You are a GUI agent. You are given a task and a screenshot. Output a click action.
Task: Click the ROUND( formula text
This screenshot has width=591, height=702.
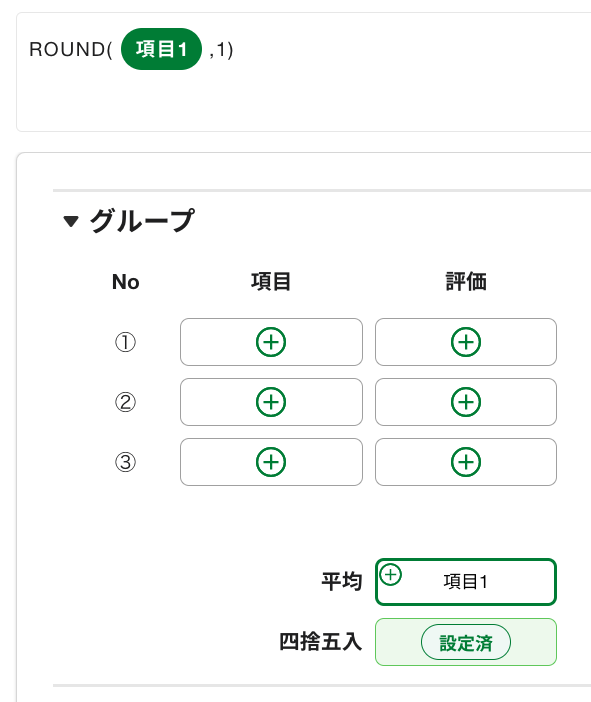[71, 49]
